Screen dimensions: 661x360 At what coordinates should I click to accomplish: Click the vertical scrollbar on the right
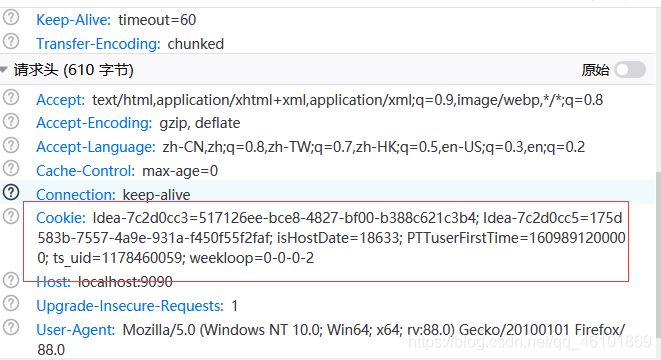pyautogui.click(x=658, y=253)
